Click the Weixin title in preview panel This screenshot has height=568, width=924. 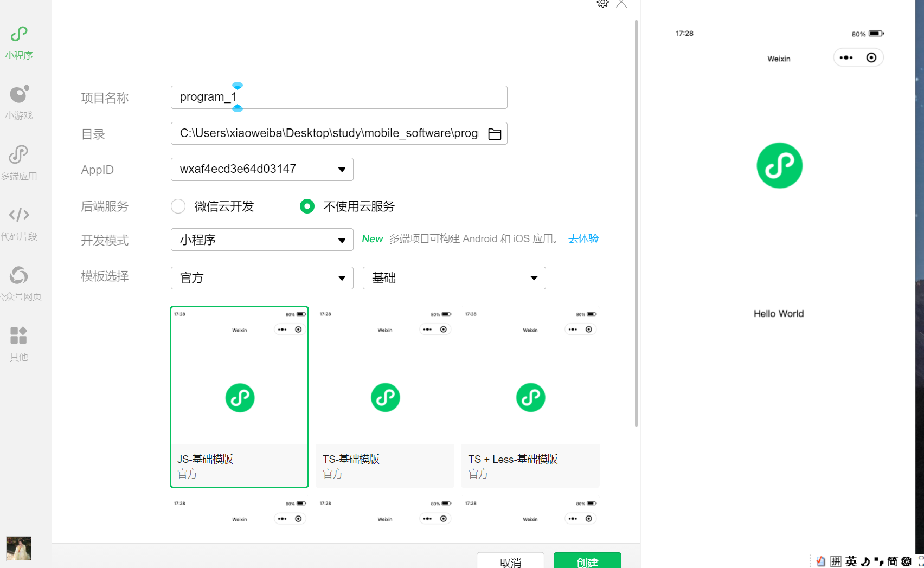[779, 59]
